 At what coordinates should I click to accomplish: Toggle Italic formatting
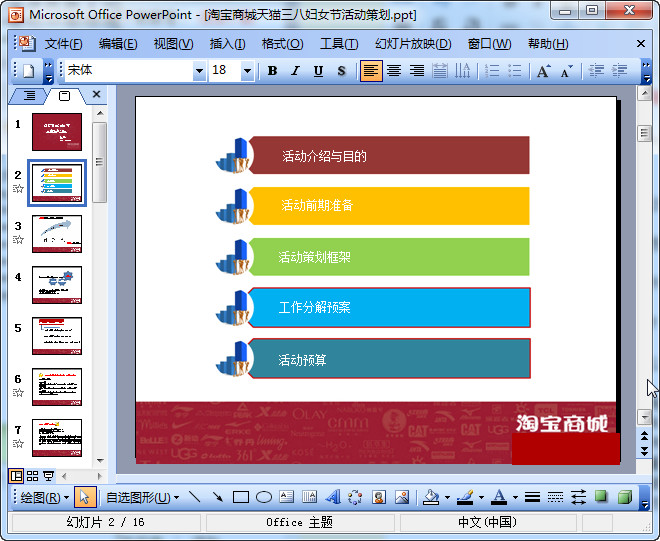coord(295,71)
